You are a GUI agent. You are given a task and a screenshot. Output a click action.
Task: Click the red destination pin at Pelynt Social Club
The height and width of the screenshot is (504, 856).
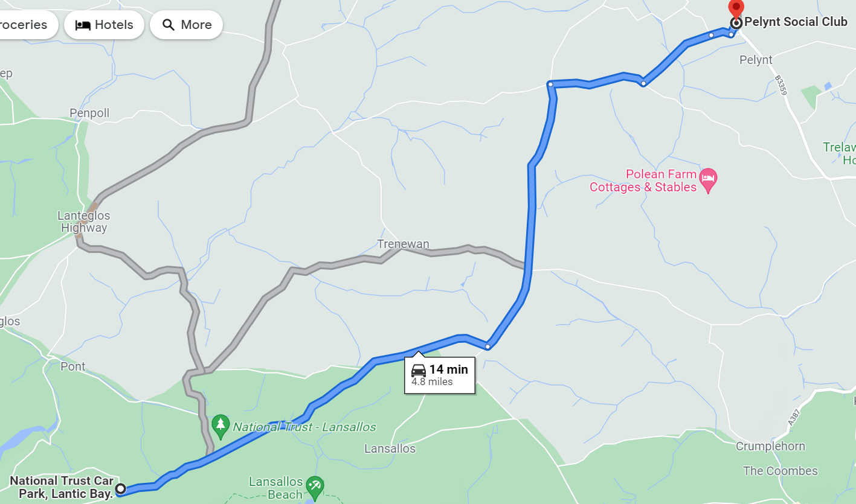point(736,8)
